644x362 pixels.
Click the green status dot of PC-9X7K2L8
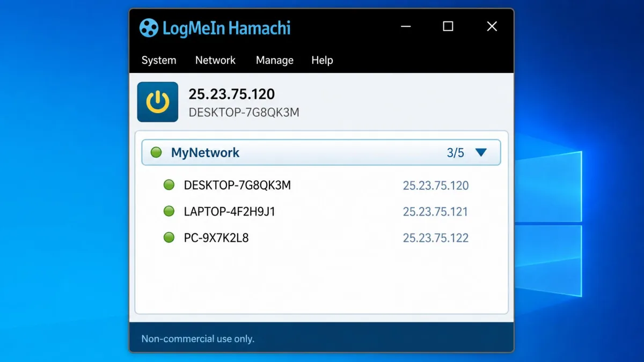click(169, 237)
